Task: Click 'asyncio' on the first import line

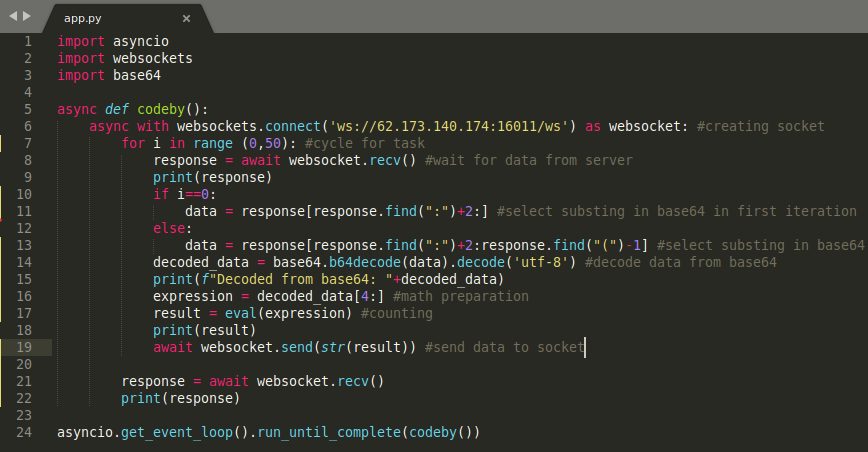Action: [141, 41]
